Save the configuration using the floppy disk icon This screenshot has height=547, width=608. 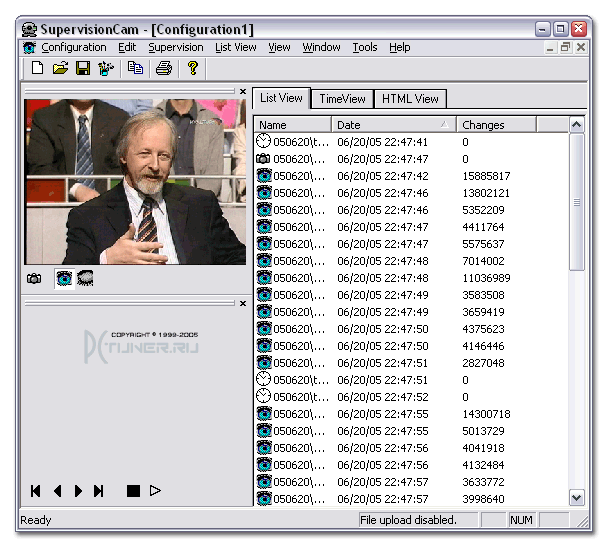pyautogui.click(x=83, y=68)
